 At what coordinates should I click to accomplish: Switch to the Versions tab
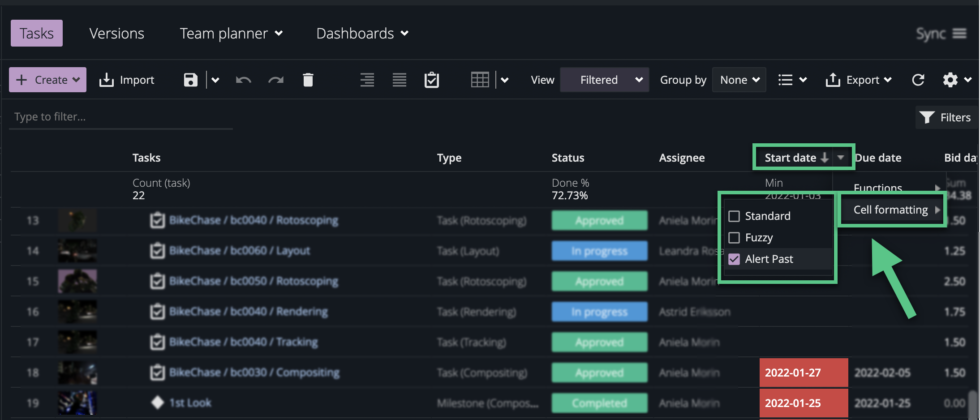(x=116, y=33)
